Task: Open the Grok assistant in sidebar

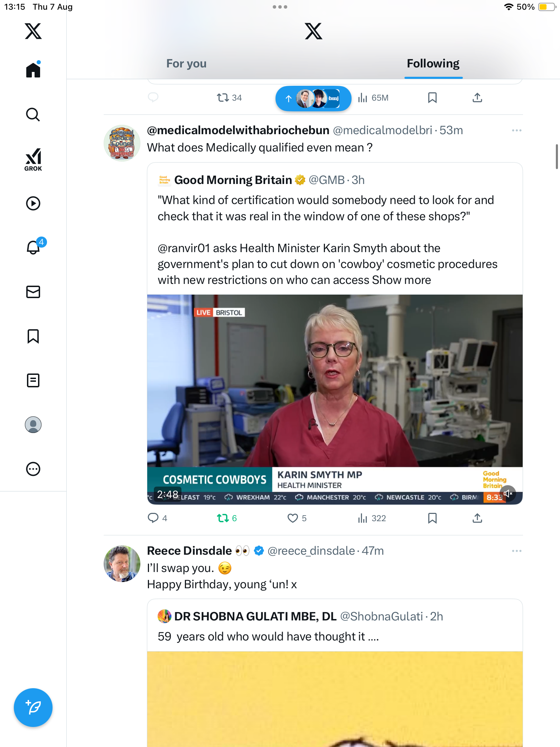Action: coord(33,160)
